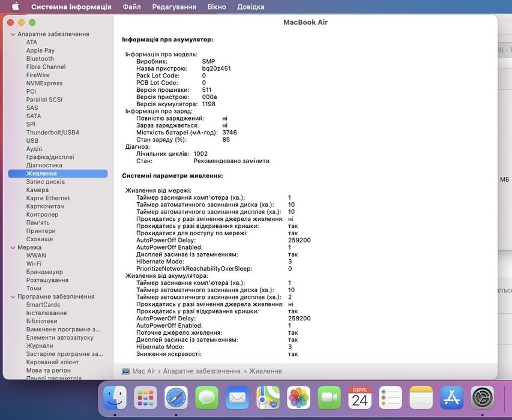Image resolution: width=512 pixels, height=420 pixels.
Task: Select SATA in sidebar
Action: (x=34, y=116)
